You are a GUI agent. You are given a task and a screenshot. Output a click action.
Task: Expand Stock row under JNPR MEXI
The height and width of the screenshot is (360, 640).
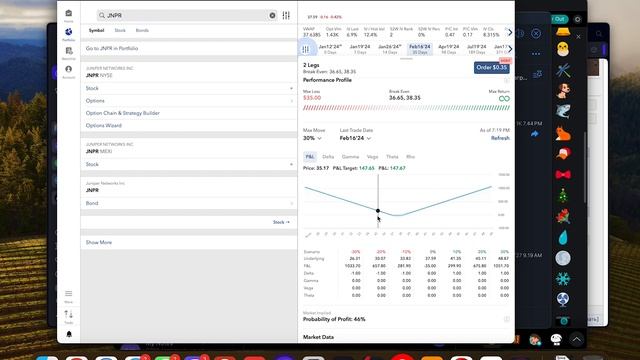(x=189, y=164)
